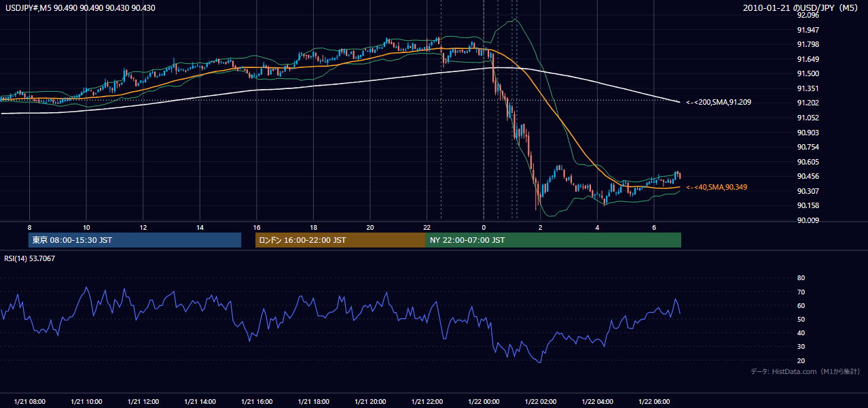Click the bottom timestamp 1/21 22:00
Screen dimensions: 868x408
(x=427, y=401)
